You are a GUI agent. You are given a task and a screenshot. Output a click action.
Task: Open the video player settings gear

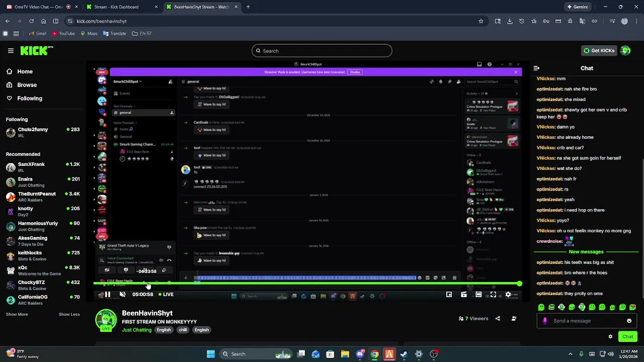click(x=508, y=295)
